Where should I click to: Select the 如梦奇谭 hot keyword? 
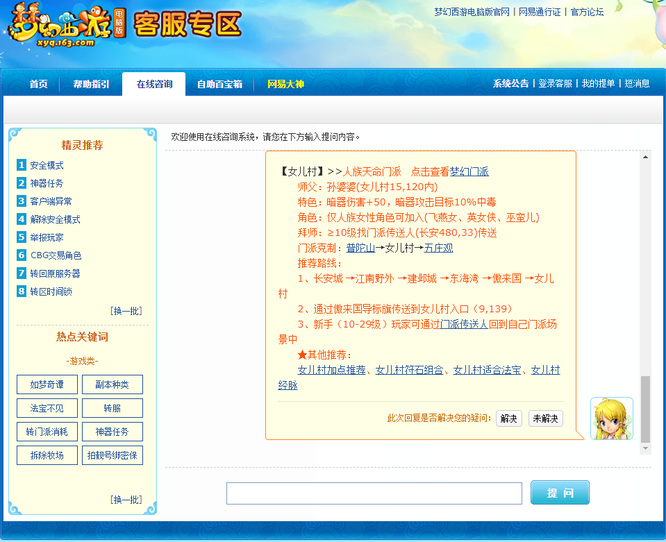(46, 385)
